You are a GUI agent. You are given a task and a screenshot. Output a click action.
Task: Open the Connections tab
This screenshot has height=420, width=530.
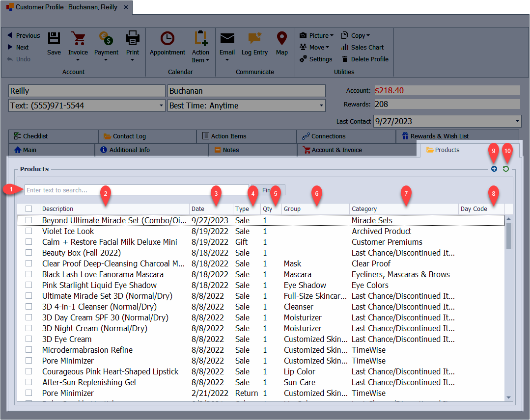346,136
